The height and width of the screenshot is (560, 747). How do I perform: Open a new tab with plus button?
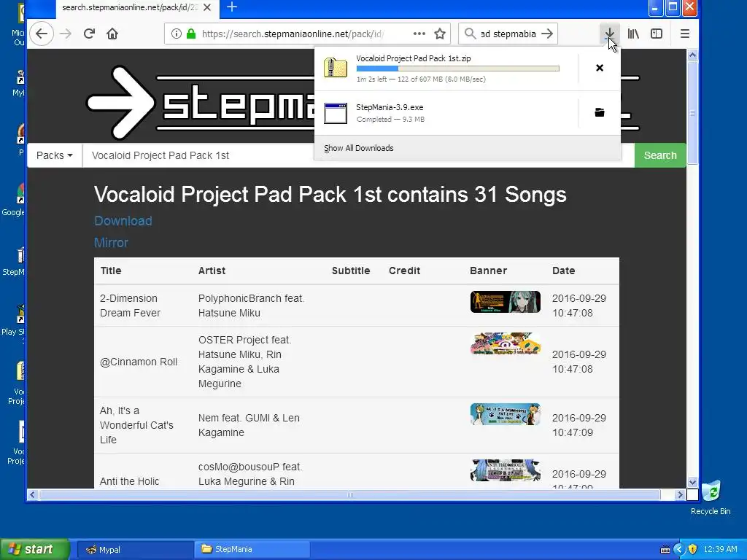(x=231, y=7)
